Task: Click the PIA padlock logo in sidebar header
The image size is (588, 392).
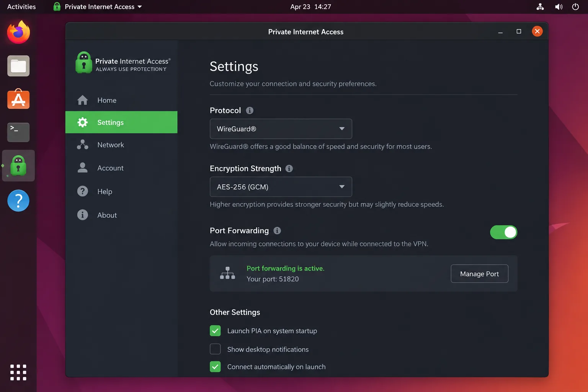Action: (84, 62)
